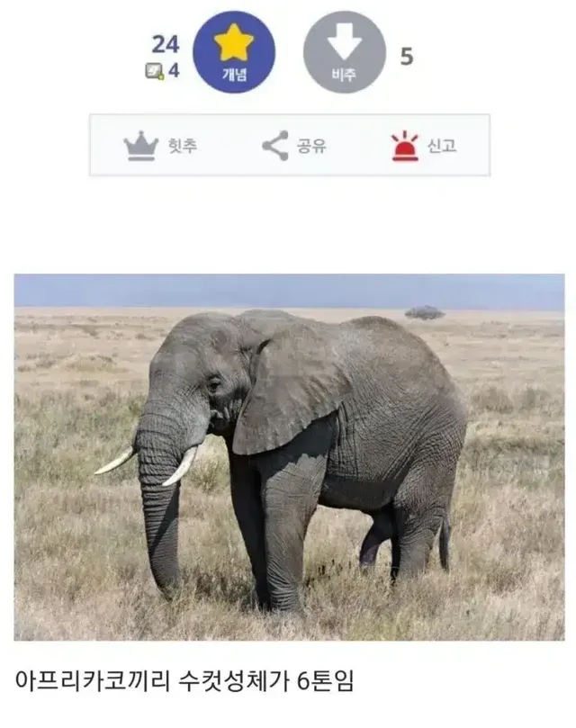Click the caption text 아프리카코끼리 수컷성체가 6톤임

184,681
